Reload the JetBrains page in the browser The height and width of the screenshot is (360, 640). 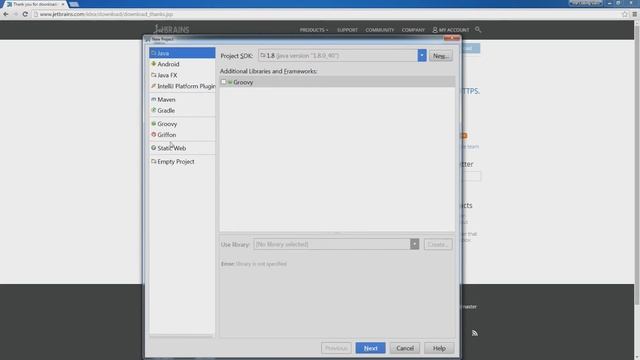(x=25, y=14)
